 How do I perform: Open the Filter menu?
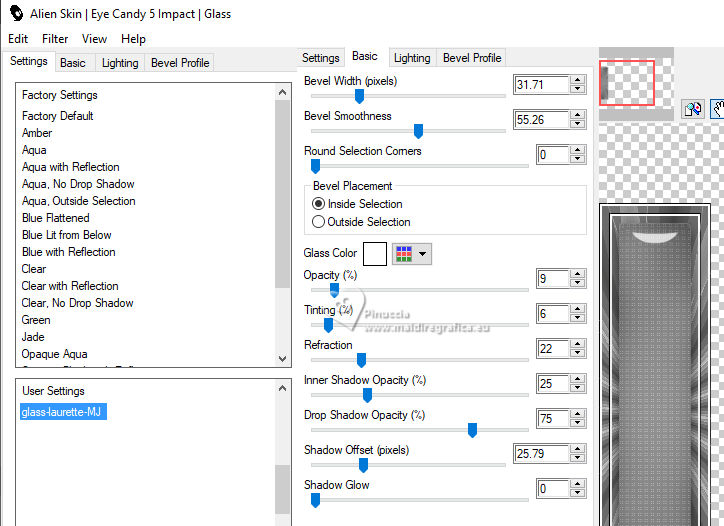point(55,39)
